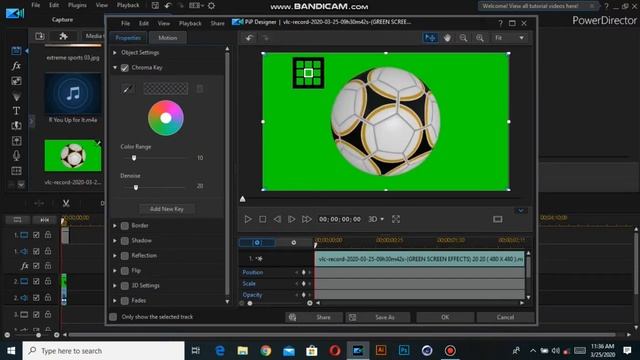Select the hand pan tool
The image size is (640, 360).
(447, 38)
